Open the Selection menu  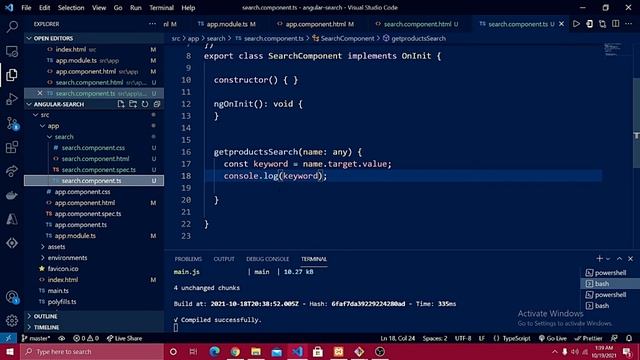pos(71,8)
